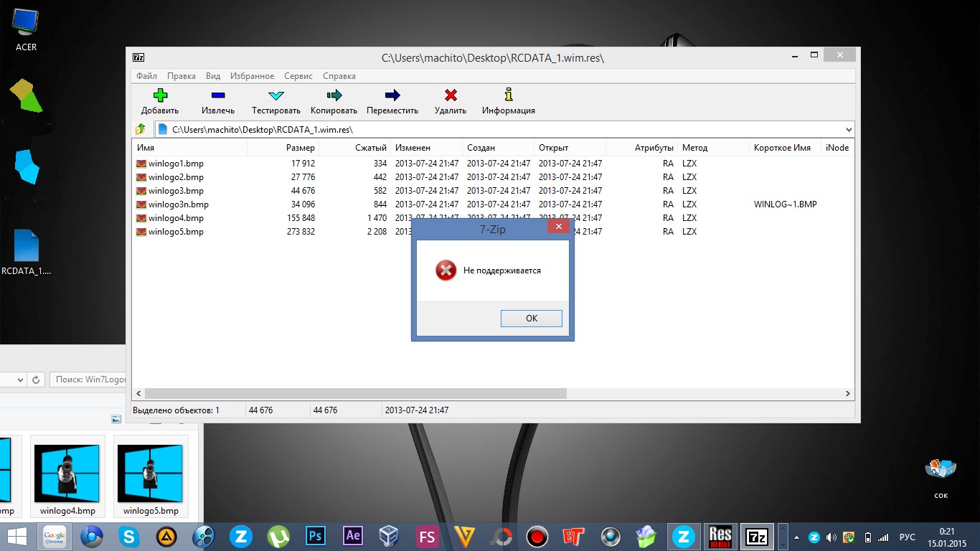Click the РУС language indicator

point(907,537)
